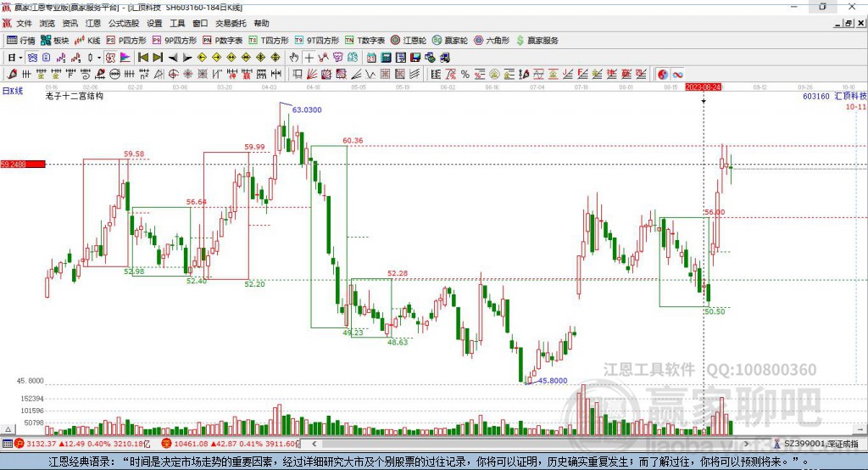Click the 45.8000 low price label on chart
Screen dimensions: 868x470
(x=553, y=381)
